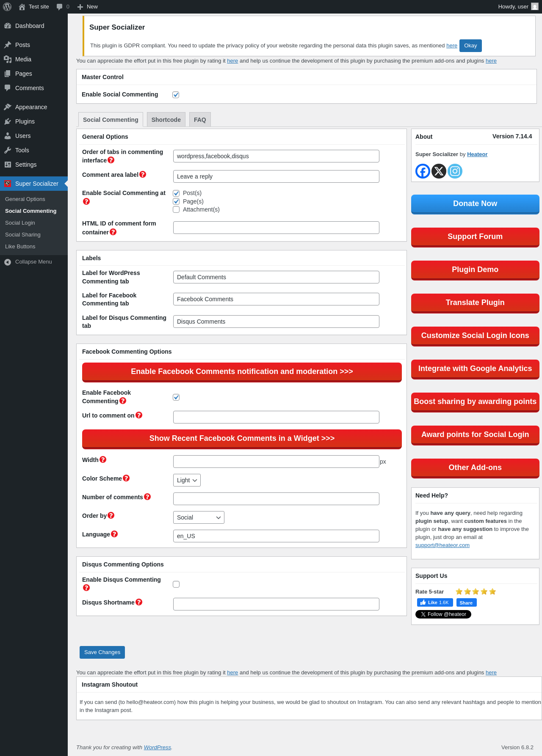Click the WordPress logo in admin bar

click(7, 7)
